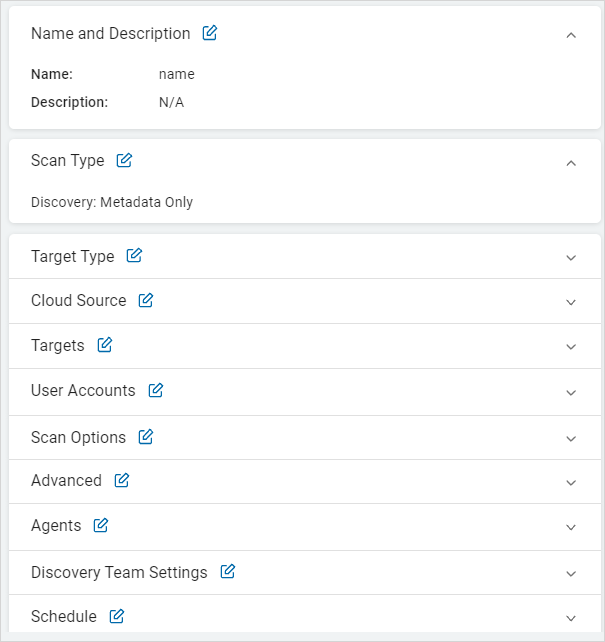Click the Target Type edit icon
605x642 pixels.
(134, 256)
